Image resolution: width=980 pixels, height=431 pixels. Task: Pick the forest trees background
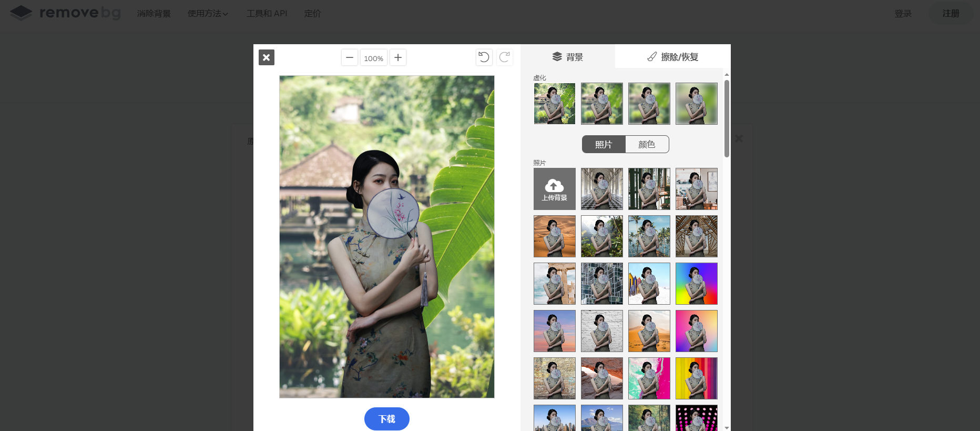point(649,418)
